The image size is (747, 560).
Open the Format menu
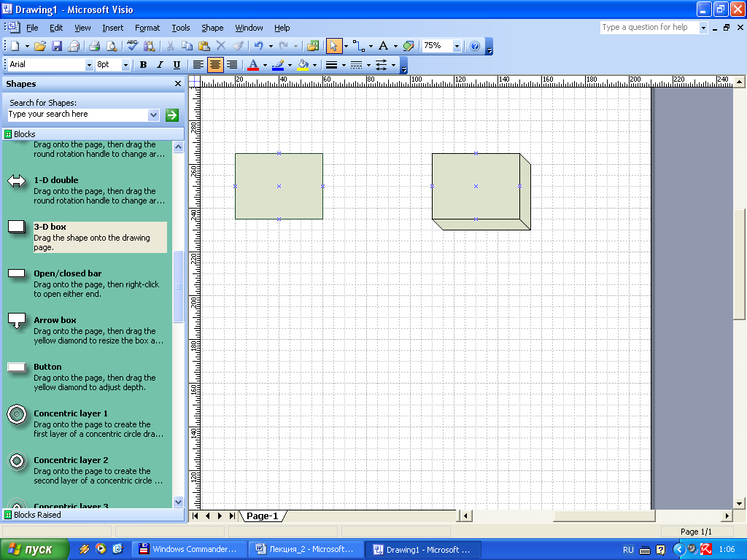click(x=147, y=28)
